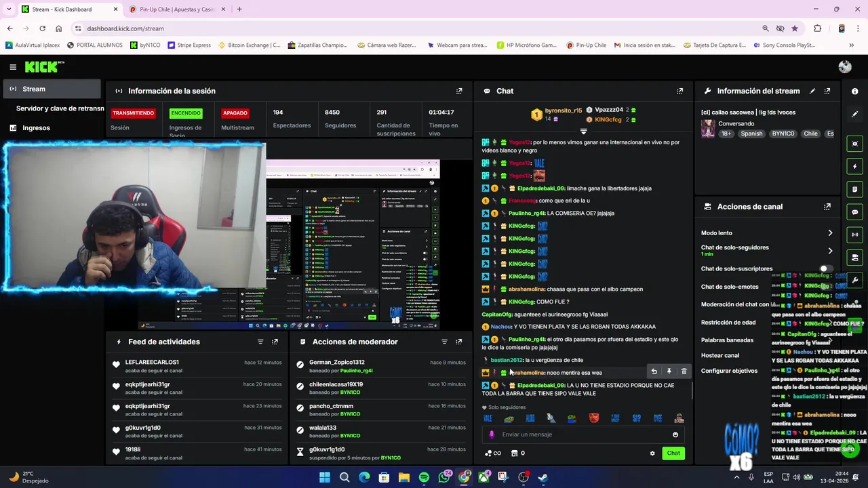Image resolution: width=868 pixels, height=488 pixels.
Task: Open Steam from the taskbar
Action: [543, 477]
